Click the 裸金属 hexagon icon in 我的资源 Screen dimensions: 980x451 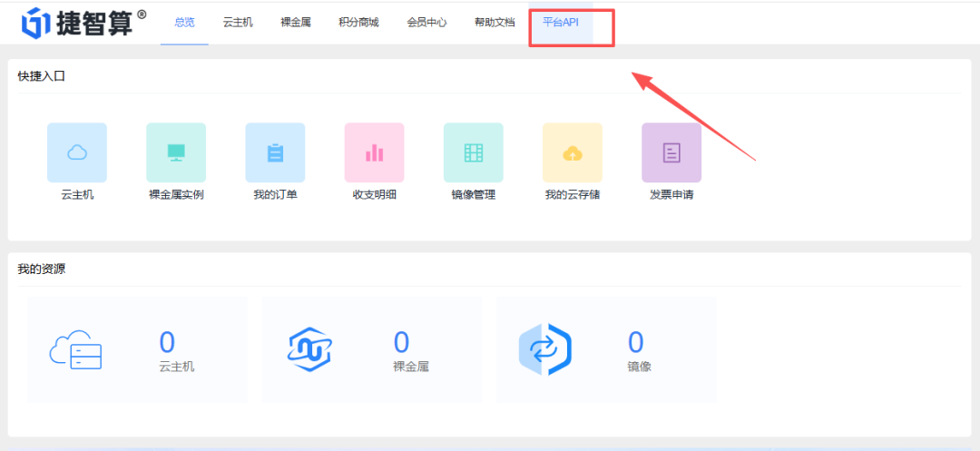click(310, 350)
